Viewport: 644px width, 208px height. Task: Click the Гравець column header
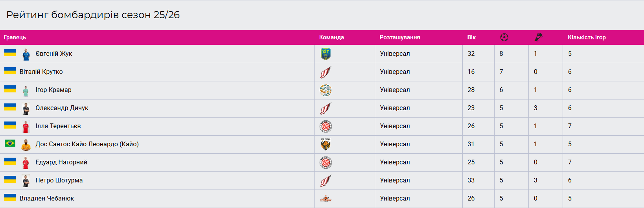click(x=15, y=37)
